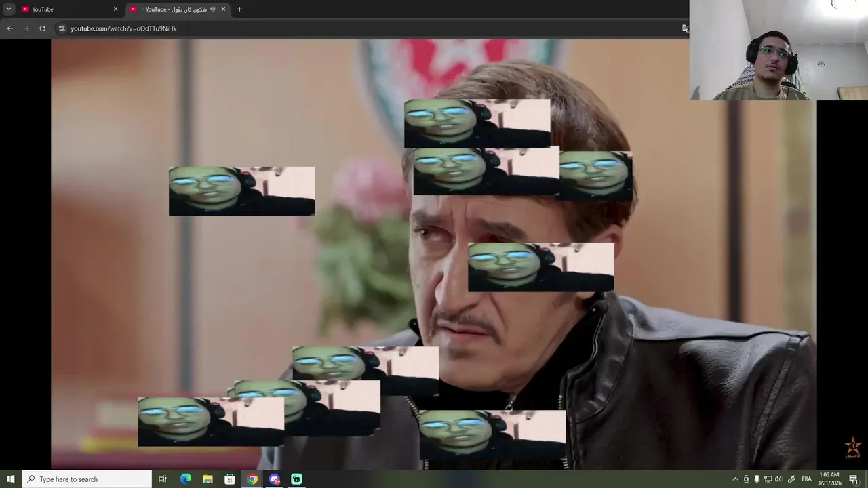This screenshot has height=488, width=868.
Task: Close the first YouTube tab
Action: coord(115,9)
